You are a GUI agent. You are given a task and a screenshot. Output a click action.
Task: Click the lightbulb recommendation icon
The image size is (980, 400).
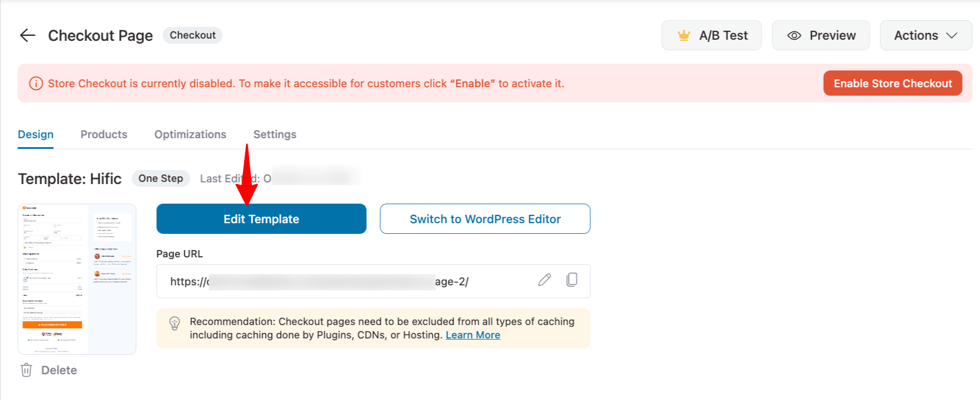[175, 323]
